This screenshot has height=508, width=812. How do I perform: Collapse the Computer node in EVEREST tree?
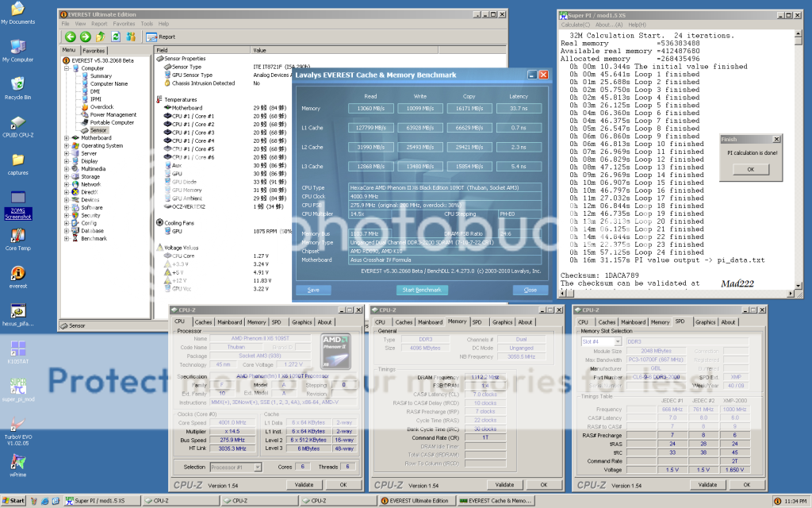click(67, 68)
